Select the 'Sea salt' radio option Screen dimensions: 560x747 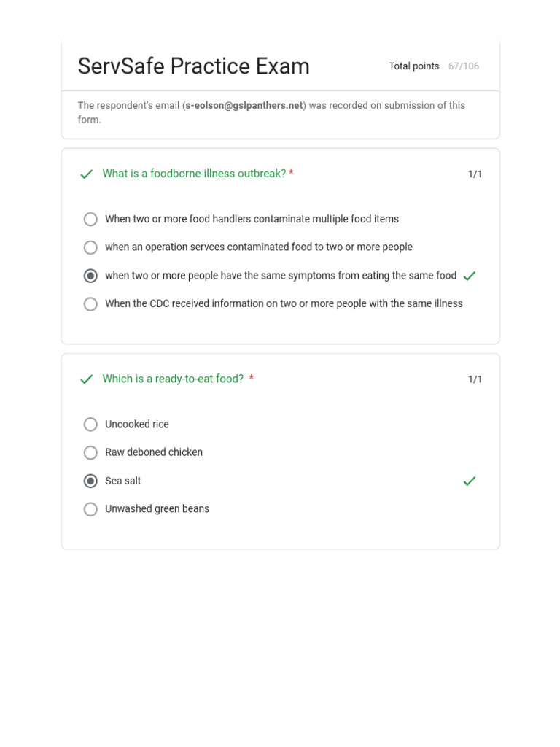[90, 481]
